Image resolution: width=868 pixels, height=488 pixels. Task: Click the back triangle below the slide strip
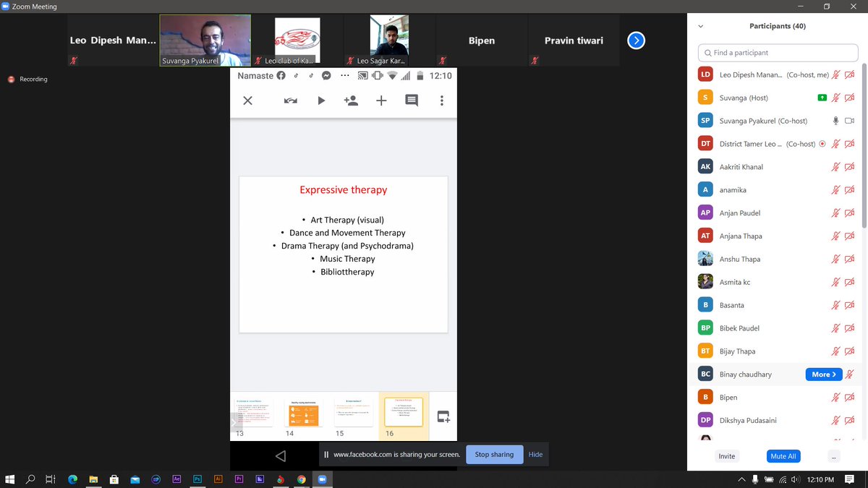[x=281, y=455]
